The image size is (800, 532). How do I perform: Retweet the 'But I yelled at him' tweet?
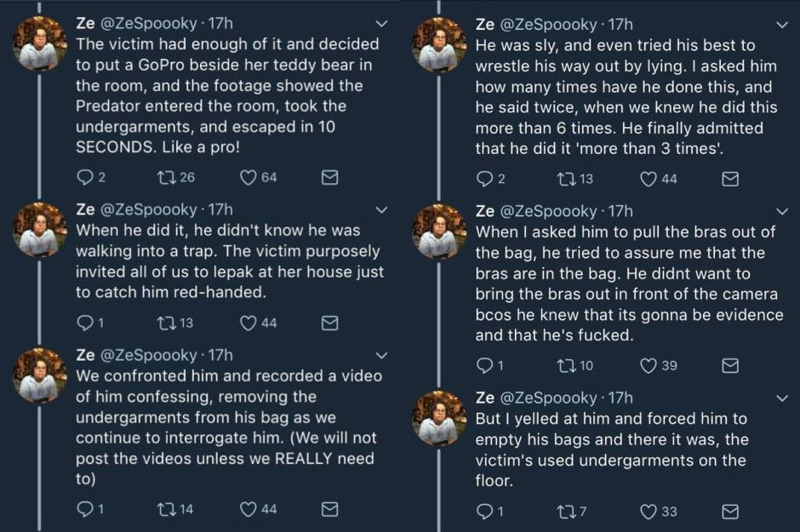point(565,512)
